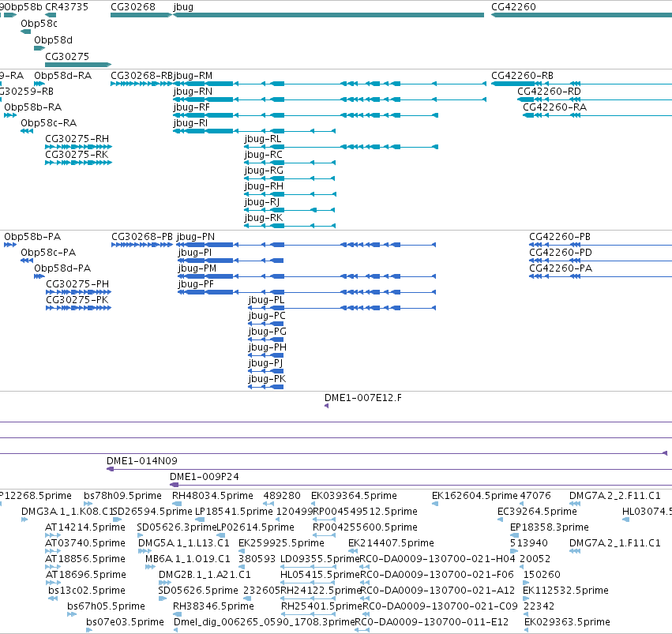The height and width of the screenshot is (634, 672).
Task: Select transcript jbug-RC
Action: coord(290,163)
